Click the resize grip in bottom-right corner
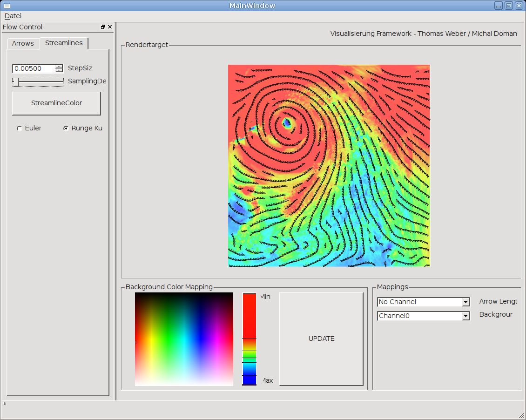 pyautogui.click(x=521, y=415)
